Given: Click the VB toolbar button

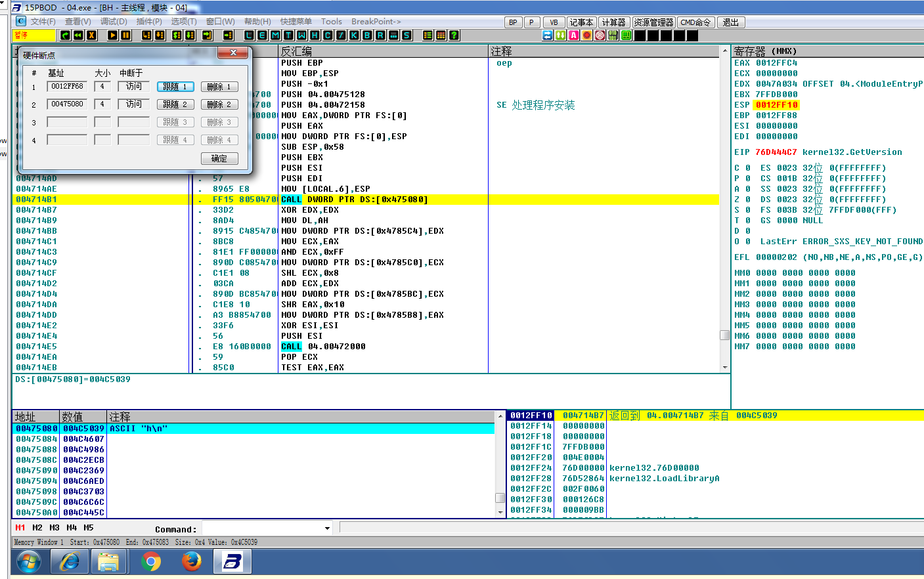Looking at the screenshot, I should click(x=554, y=22).
